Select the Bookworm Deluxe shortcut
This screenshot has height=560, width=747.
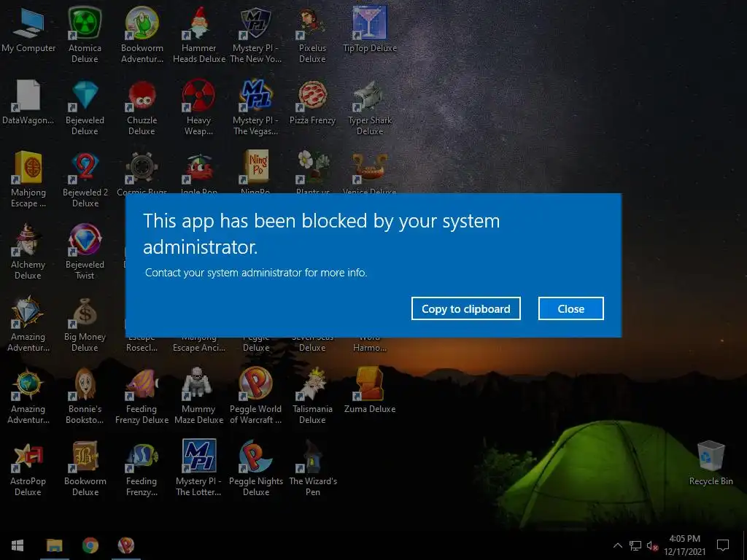[x=85, y=468]
